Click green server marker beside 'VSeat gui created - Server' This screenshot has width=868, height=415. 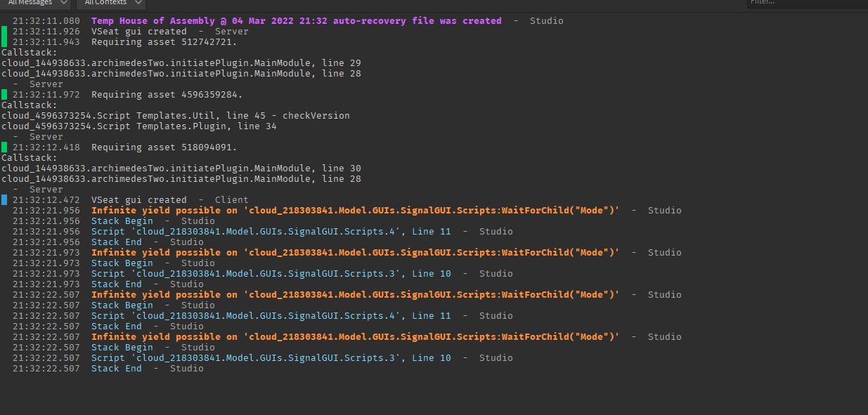click(x=4, y=32)
